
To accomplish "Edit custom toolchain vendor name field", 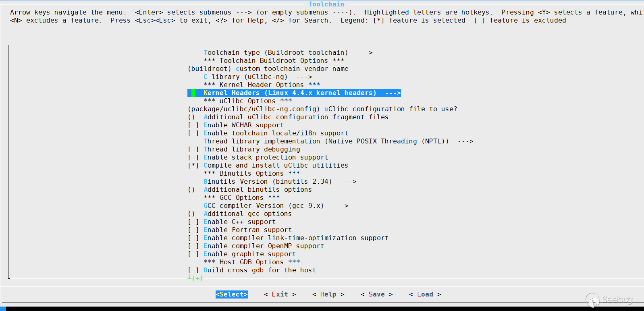I will [268, 69].
